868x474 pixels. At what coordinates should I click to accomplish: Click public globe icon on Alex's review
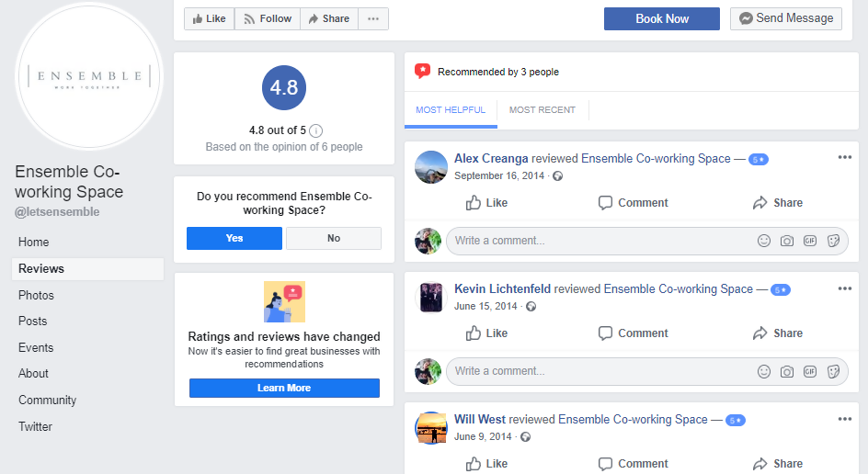click(557, 175)
